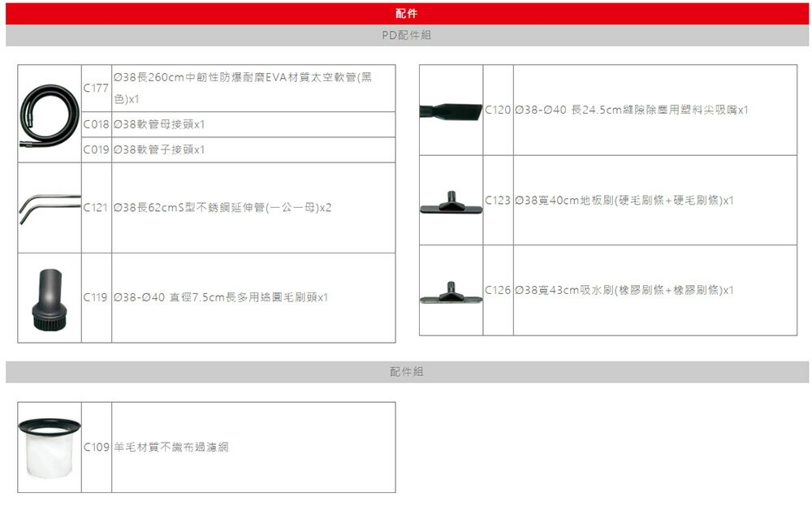Select the PD配件組 section header
Screen dimensions: 812x506
(x=407, y=36)
